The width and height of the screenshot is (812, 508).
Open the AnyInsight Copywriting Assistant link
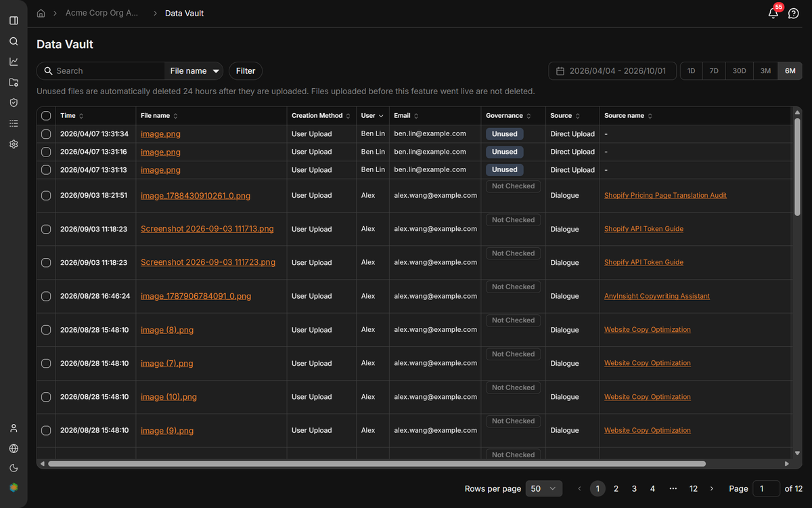pos(657,296)
